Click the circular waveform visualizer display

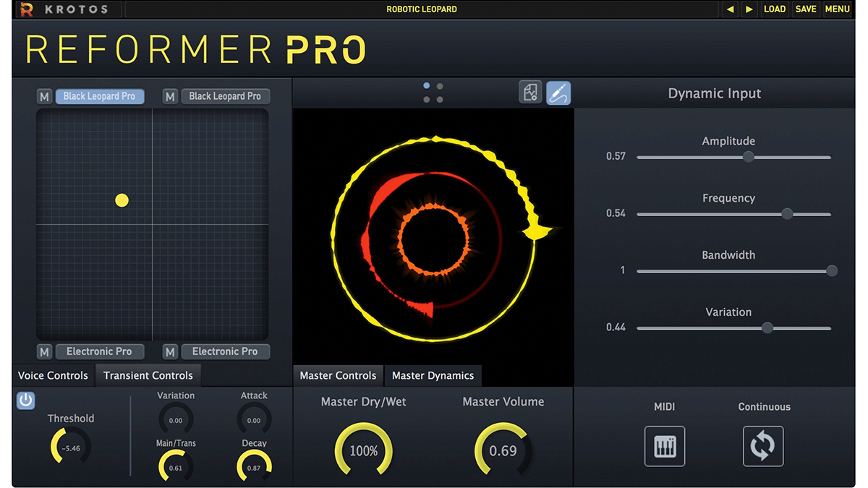coord(433,237)
